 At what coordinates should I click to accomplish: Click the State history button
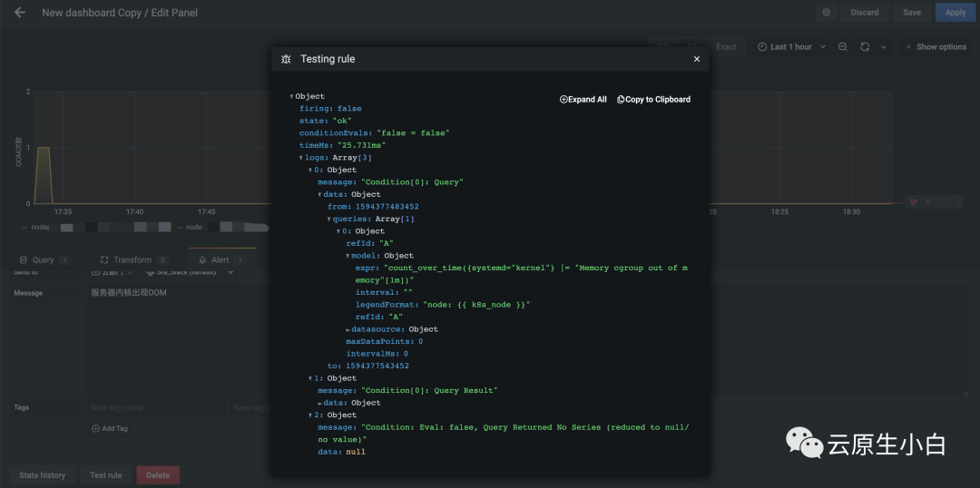pyautogui.click(x=42, y=475)
